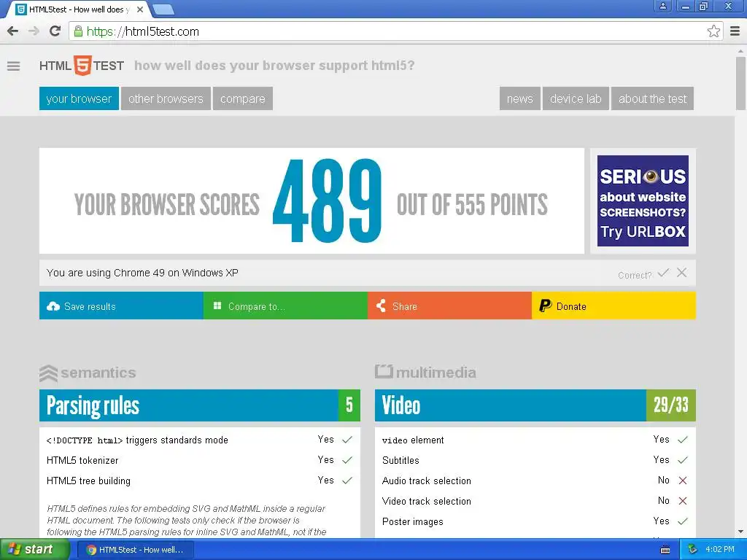
Task: Click the page vertical scrollbar thumb
Action: pos(740,83)
